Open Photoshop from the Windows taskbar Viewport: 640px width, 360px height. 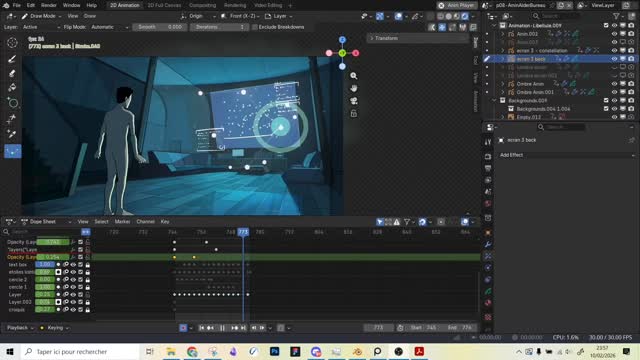274,351
